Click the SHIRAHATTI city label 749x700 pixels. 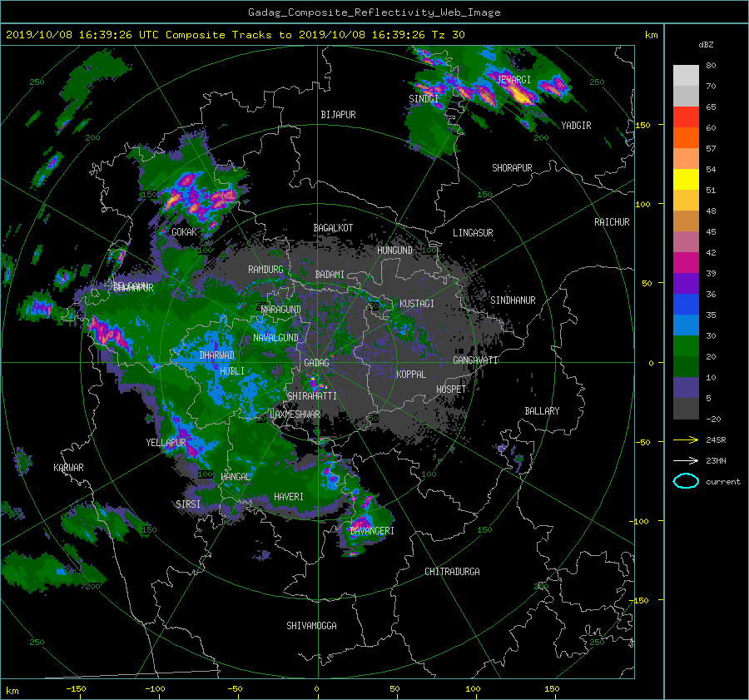[312, 396]
